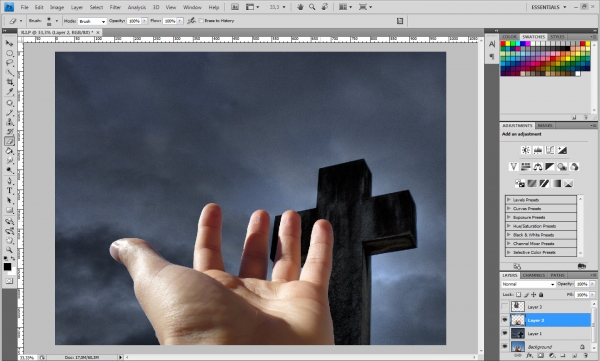Image resolution: width=600 pixels, height=361 pixels.
Task: Switch to the Channels tab
Action: click(533, 275)
